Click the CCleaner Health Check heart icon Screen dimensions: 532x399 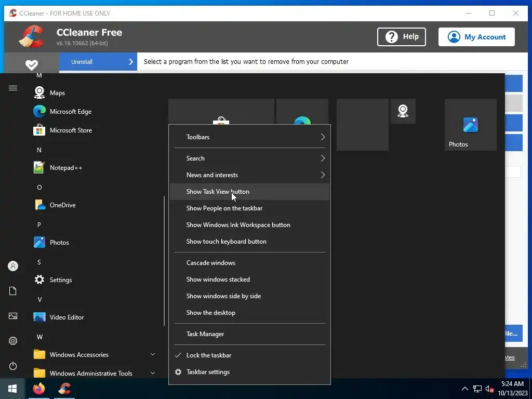tap(32, 64)
